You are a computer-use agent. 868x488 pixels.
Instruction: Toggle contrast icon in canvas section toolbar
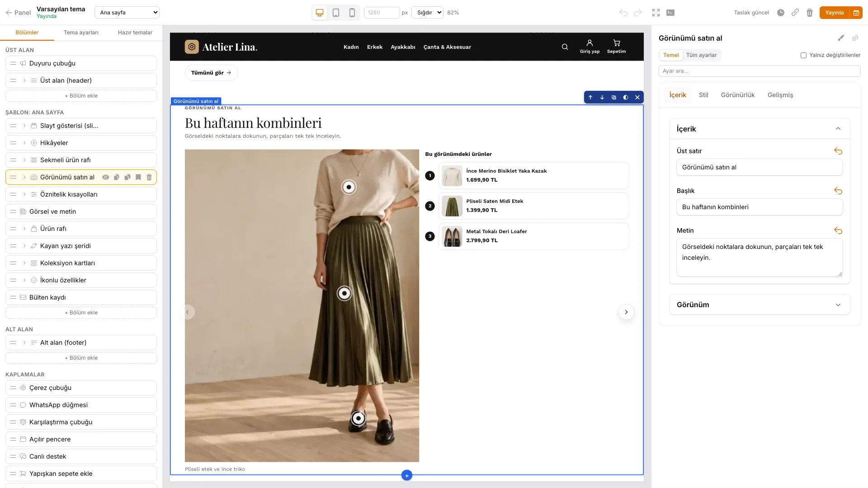click(626, 97)
